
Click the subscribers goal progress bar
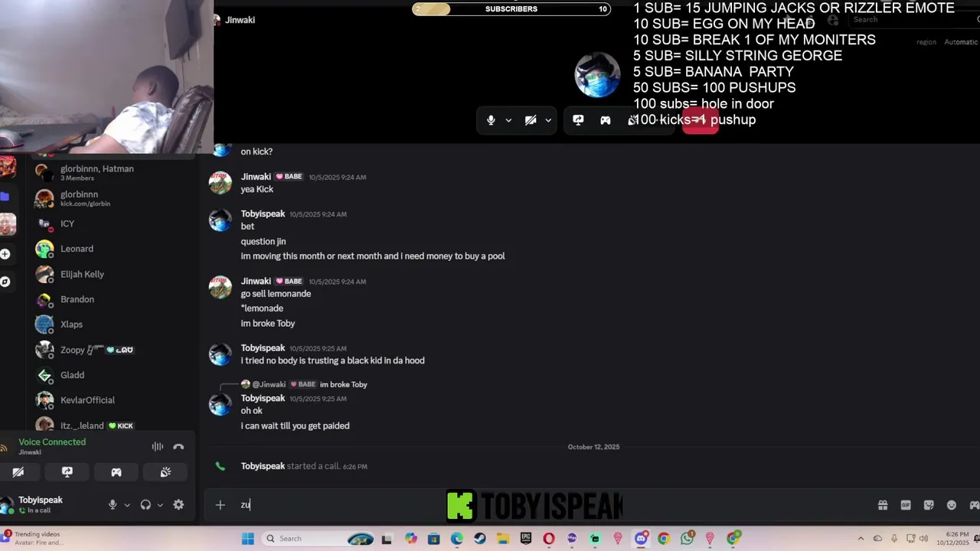[x=511, y=9]
